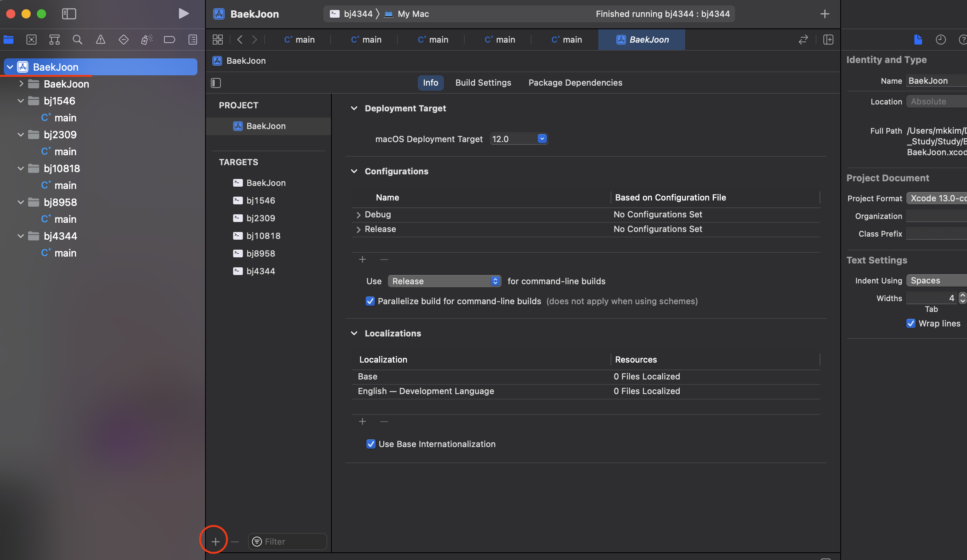
Task: Click the add target plus button
Action: click(x=215, y=542)
